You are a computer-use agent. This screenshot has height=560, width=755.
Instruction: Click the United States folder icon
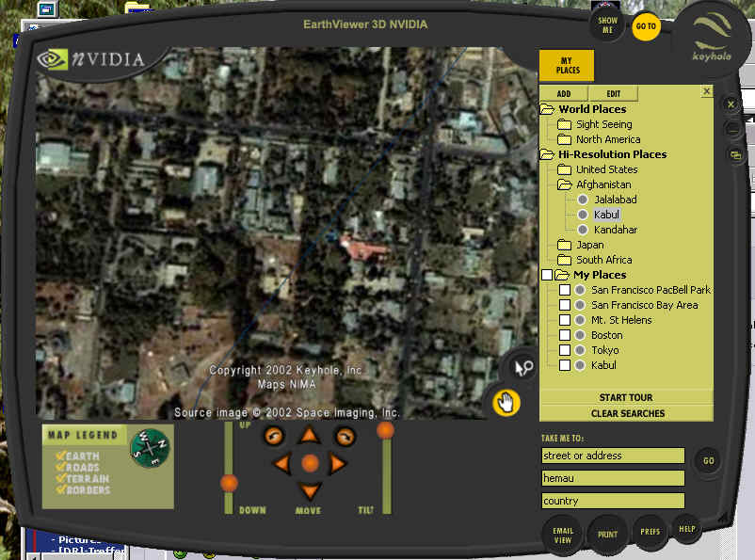(x=564, y=169)
